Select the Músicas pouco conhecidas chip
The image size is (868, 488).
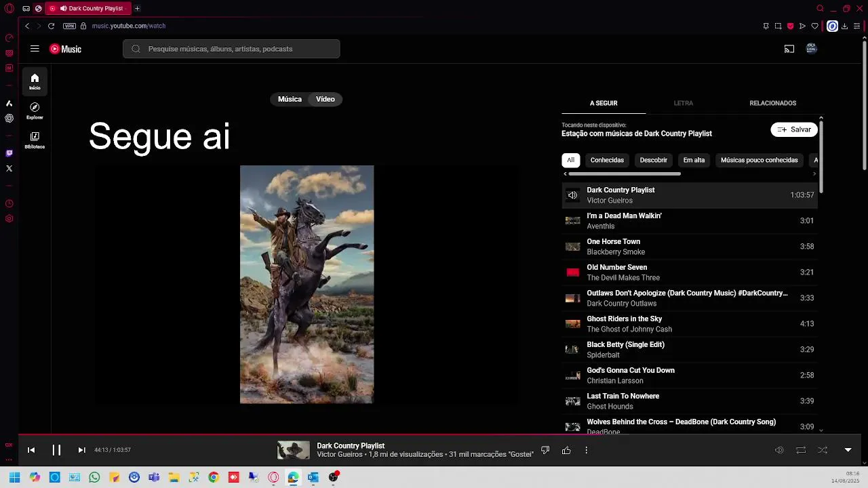pyautogui.click(x=759, y=160)
